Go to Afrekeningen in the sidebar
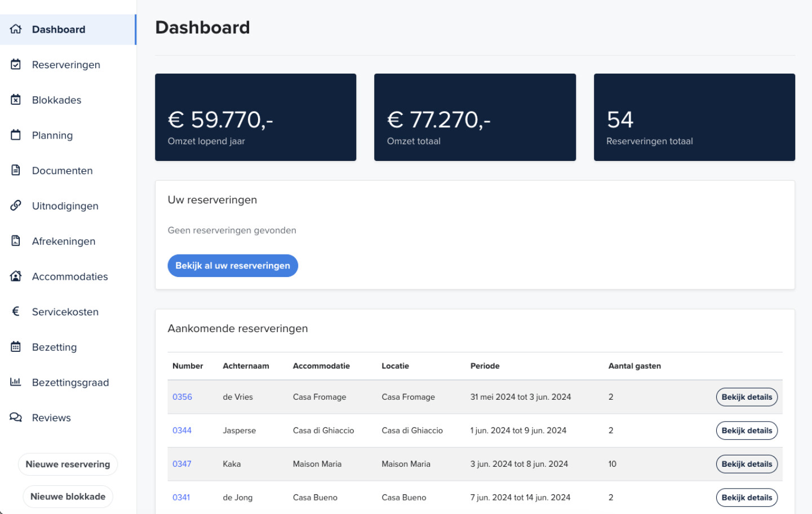 point(64,241)
